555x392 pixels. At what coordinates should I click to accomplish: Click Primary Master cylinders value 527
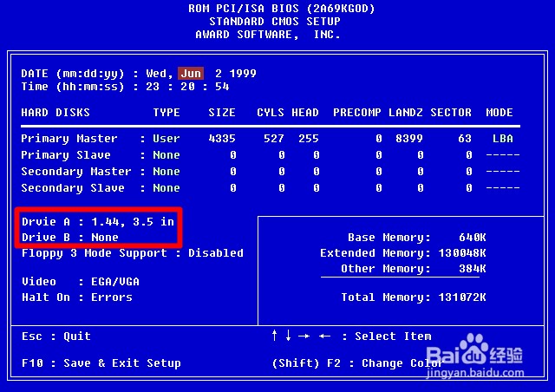(x=274, y=138)
